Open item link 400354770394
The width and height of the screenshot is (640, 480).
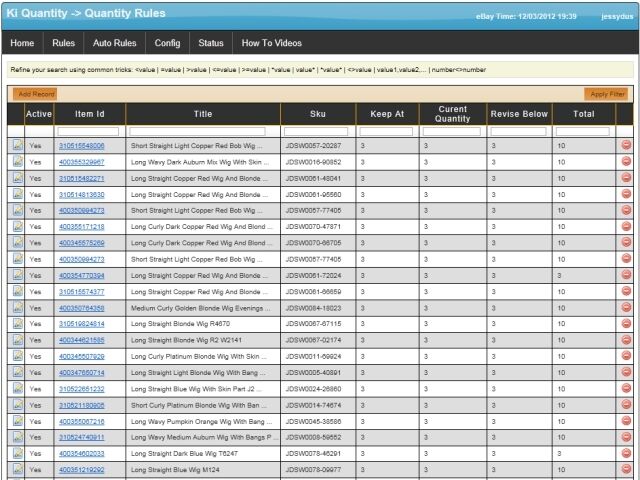[81, 275]
